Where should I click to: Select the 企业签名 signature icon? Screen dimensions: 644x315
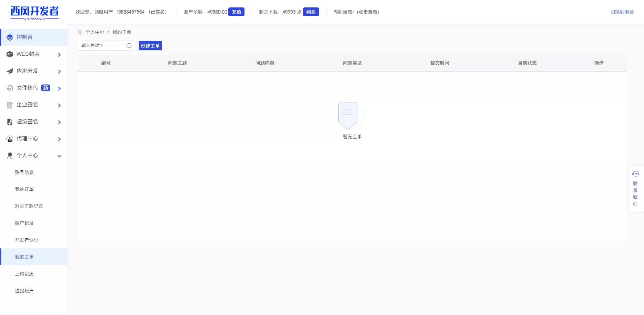click(x=9, y=105)
